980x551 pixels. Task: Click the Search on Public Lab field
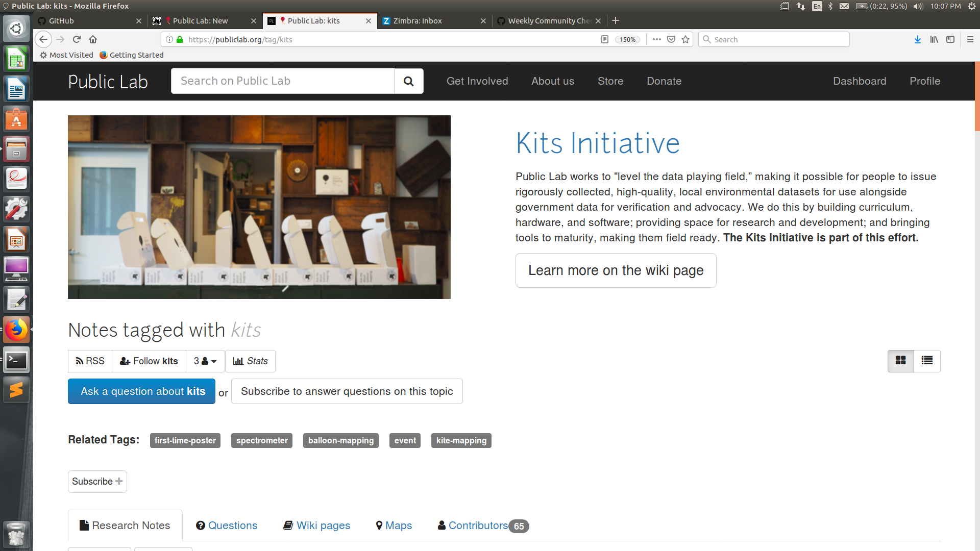282,81
